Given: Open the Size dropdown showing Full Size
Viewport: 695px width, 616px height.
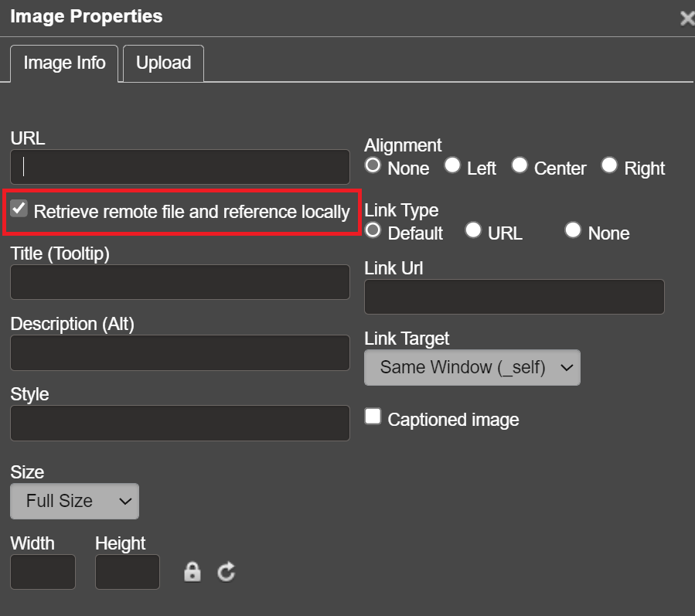Looking at the screenshot, I should click(74, 501).
